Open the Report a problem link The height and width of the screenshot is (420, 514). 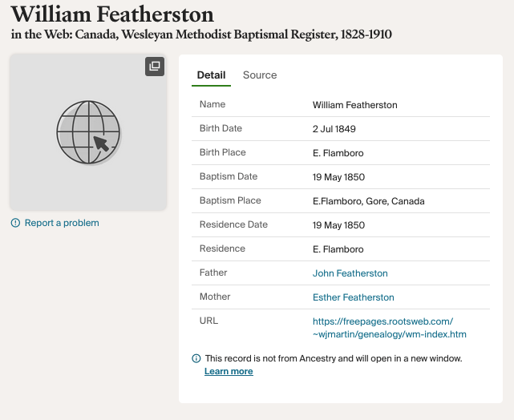(62, 223)
